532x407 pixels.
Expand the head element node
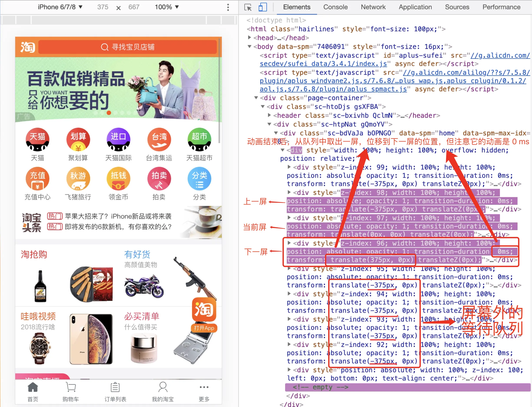pos(249,38)
